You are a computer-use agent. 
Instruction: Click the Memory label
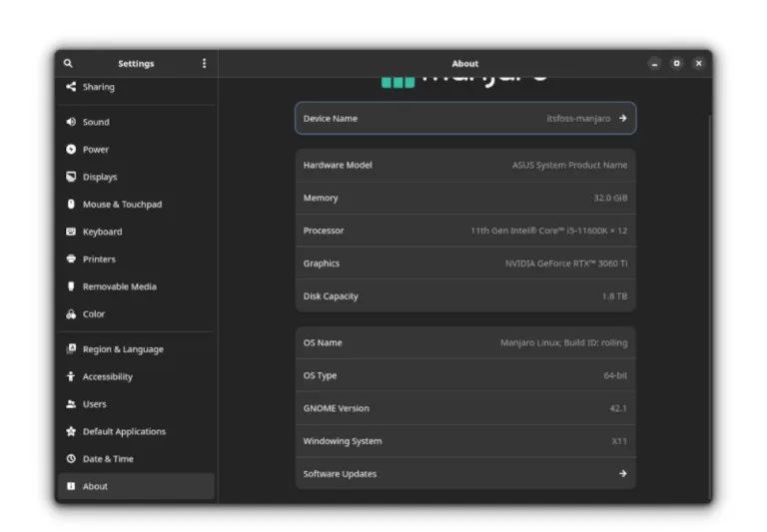pyautogui.click(x=321, y=198)
